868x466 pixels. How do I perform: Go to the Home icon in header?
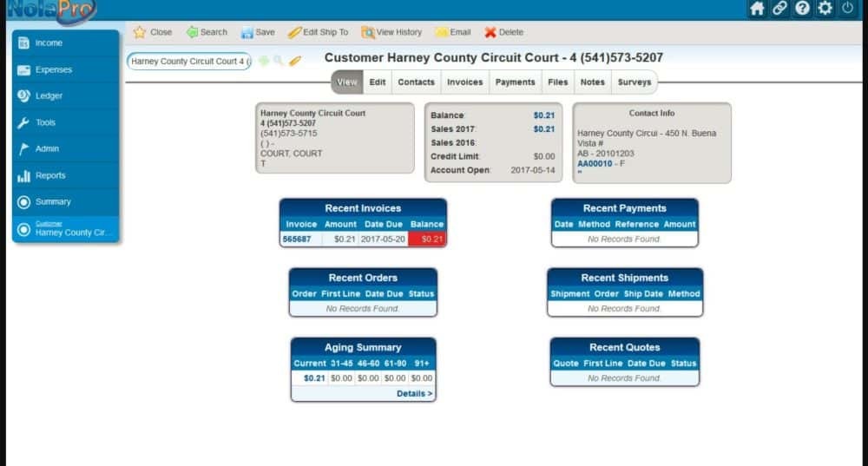point(757,9)
